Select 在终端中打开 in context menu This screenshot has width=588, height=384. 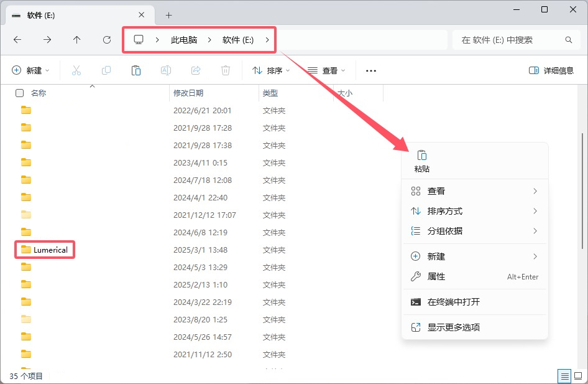[453, 302]
